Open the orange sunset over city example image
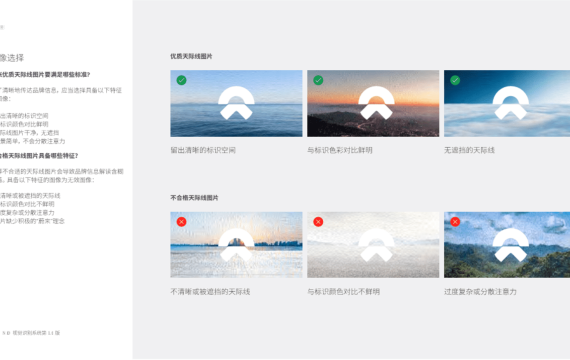 (x=373, y=103)
